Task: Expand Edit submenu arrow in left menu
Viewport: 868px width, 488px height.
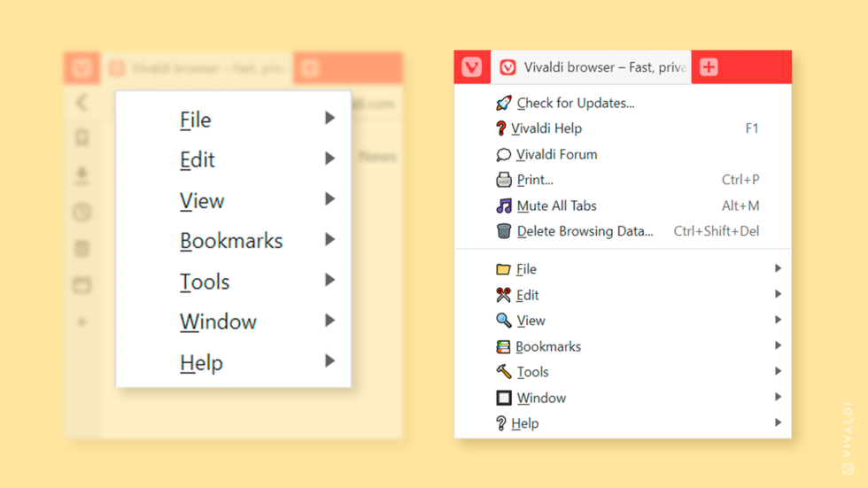Action: (329, 159)
